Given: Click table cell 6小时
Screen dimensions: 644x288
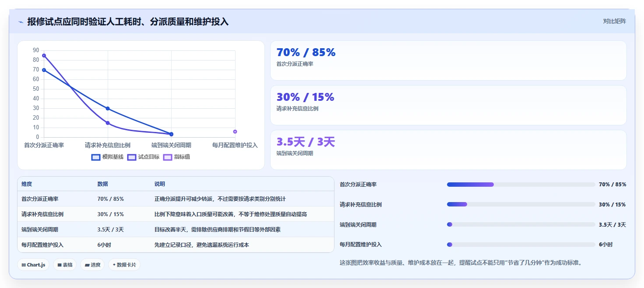Looking at the screenshot, I should pyautogui.click(x=104, y=245).
